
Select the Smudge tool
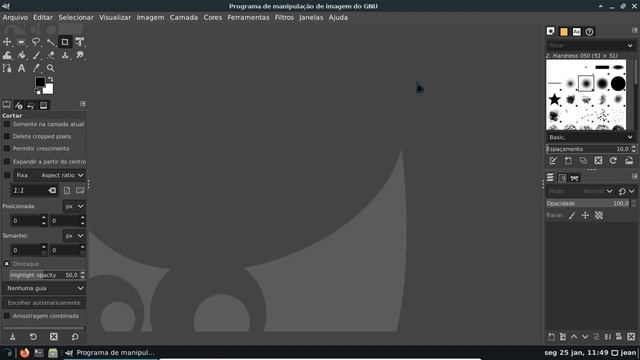click(80, 55)
